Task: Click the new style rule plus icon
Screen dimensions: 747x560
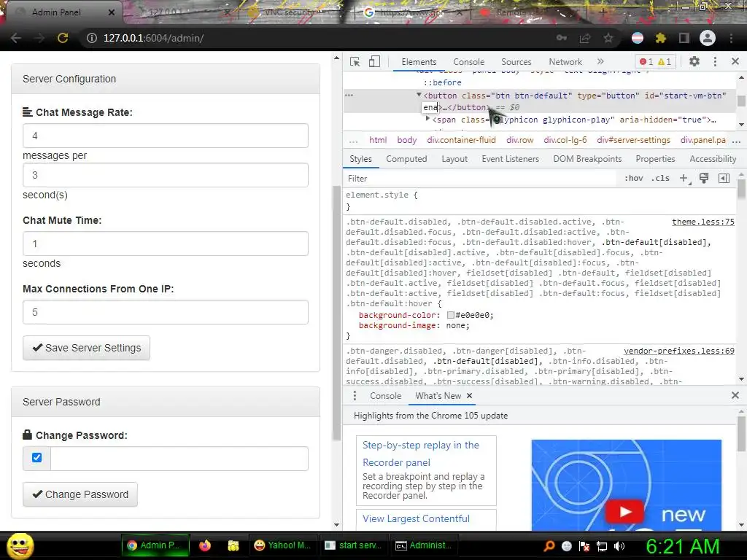Action: tap(684, 178)
